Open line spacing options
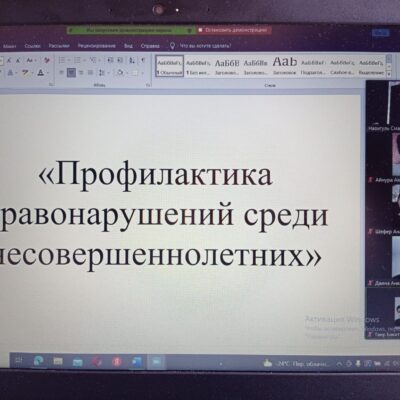The height and width of the screenshot is (400, 400). coord(103,72)
